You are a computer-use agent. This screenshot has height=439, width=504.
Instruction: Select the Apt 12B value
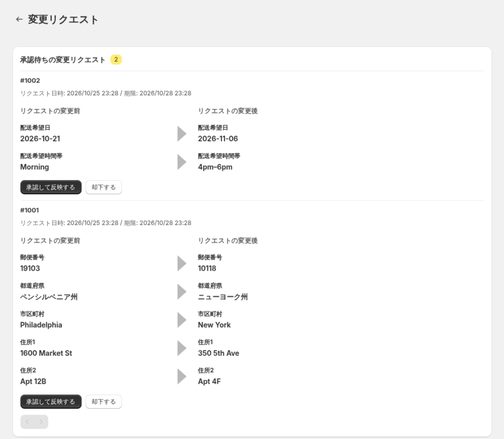pyautogui.click(x=33, y=381)
